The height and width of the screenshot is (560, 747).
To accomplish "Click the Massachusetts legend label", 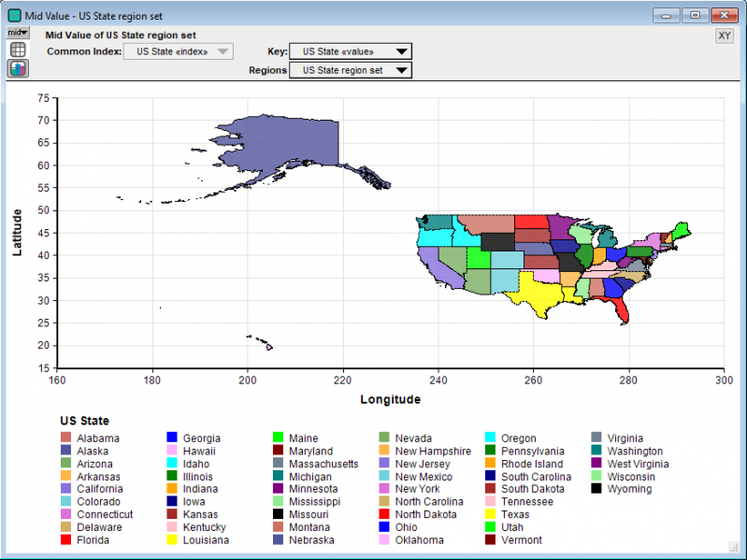I will 323,464.
